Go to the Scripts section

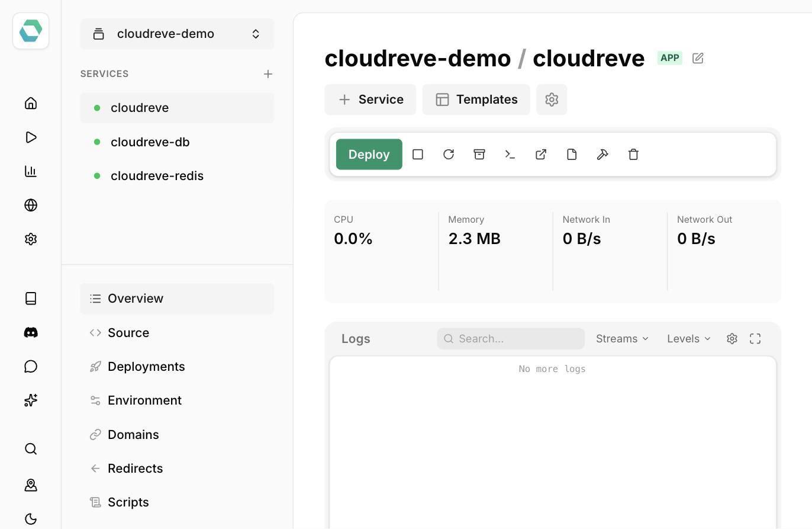coord(177,502)
